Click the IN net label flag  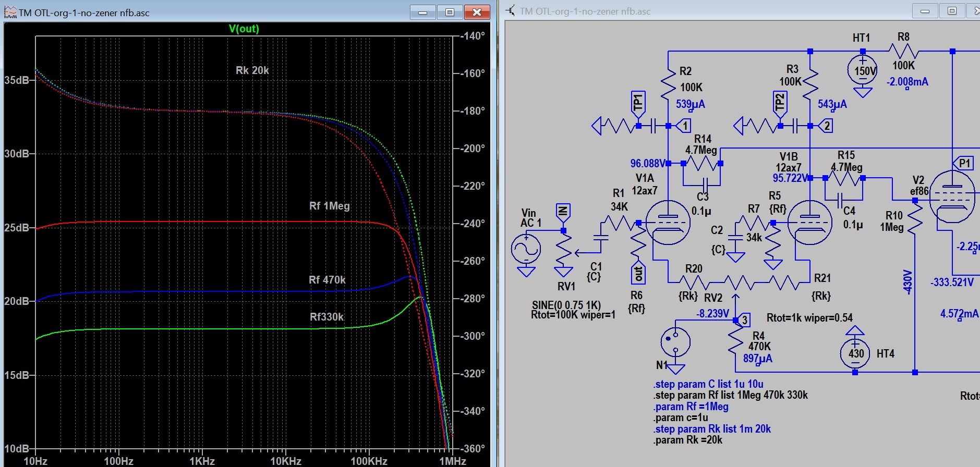[563, 211]
